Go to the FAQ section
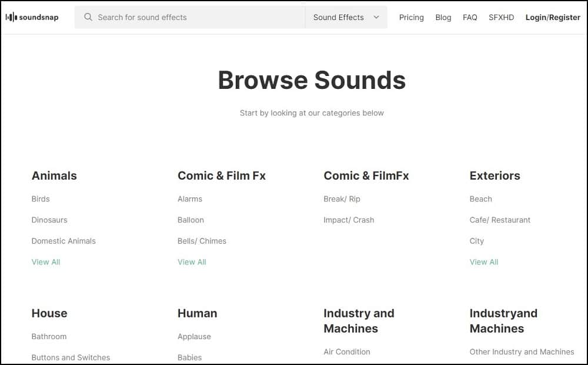Screen dimensions: 588x365 (x=470, y=18)
